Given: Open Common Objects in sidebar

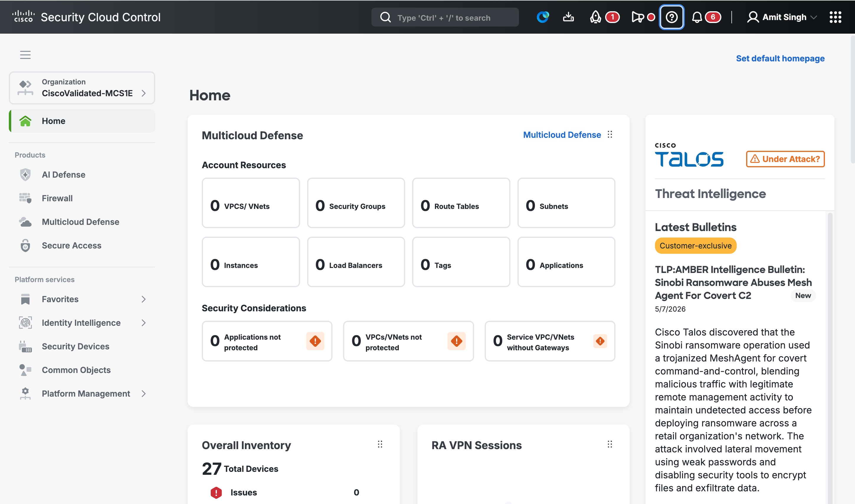Looking at the screenshot, I should [82, 370].
